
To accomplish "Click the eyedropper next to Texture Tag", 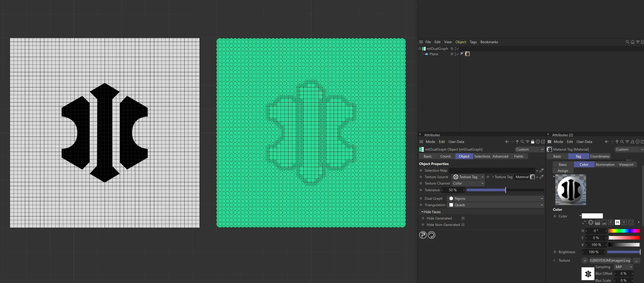I will click(541, 177).
